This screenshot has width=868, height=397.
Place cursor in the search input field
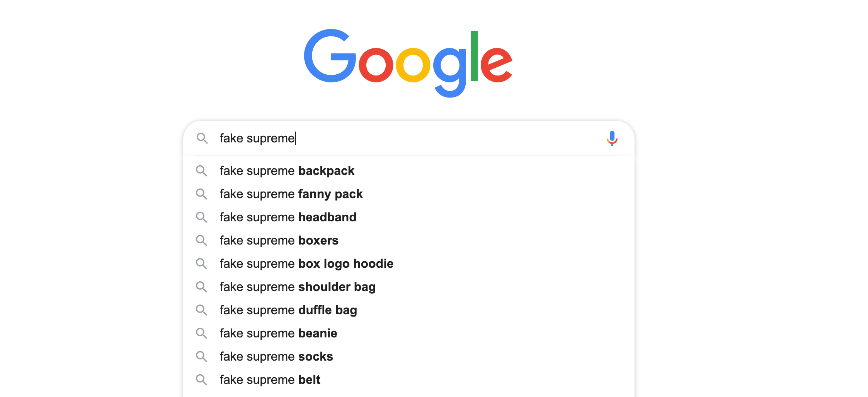386,138
